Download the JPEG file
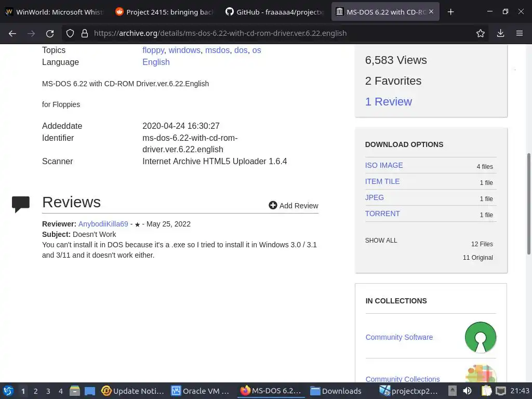 [x=374, y=197]
